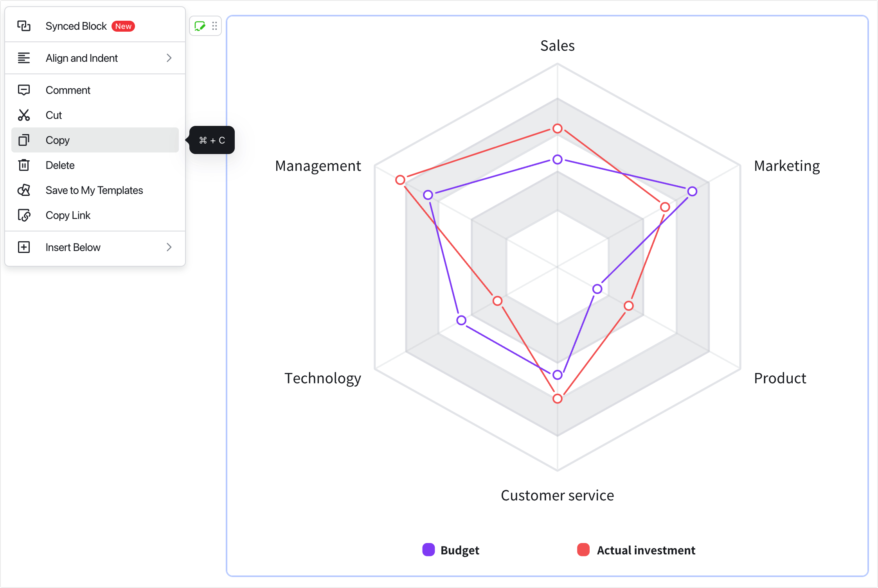Click the Align and Indent lines icon
Screen dimensions: 878x588
(x=24, y=58)
